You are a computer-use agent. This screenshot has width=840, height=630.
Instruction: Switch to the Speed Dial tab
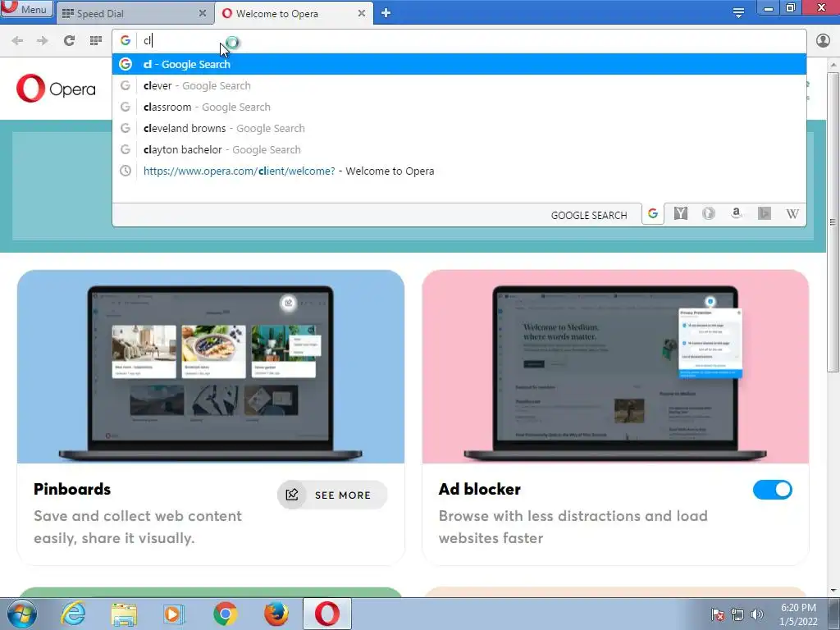[134, 13]
